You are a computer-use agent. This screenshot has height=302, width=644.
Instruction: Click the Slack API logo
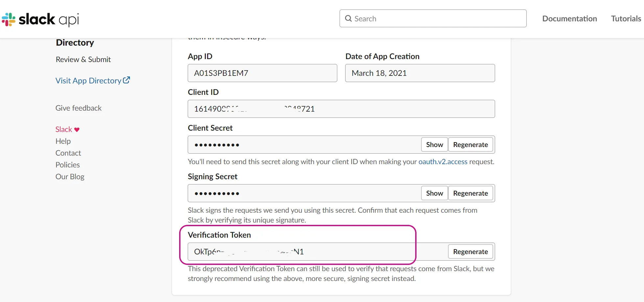pos(40,19)
